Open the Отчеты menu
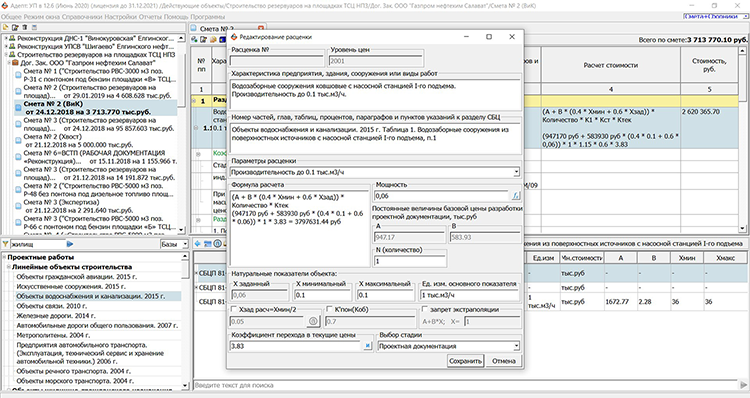750x398 pixels. click(151, 17)
